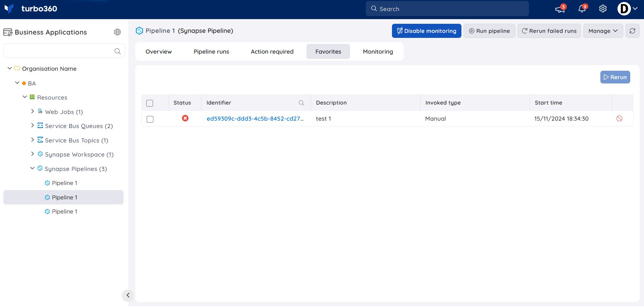Screen dimensions: 644x306
Task: Click the Service Bus Topics icon
Action: (40, 140)
